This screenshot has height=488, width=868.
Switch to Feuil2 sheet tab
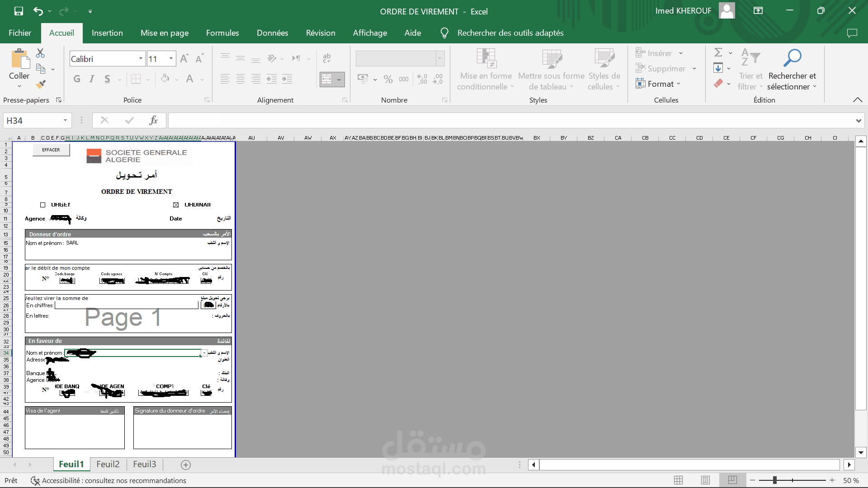point(108,464)
